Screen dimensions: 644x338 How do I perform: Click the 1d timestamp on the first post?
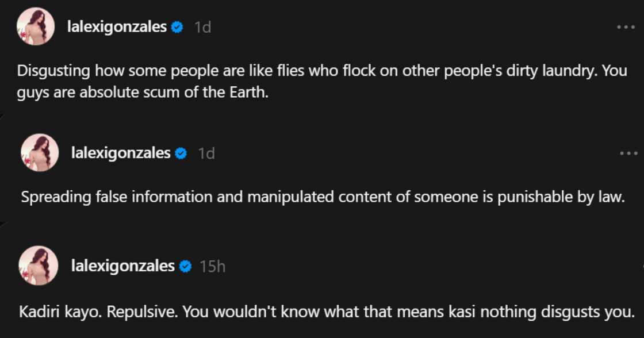[x=202, y=27]
